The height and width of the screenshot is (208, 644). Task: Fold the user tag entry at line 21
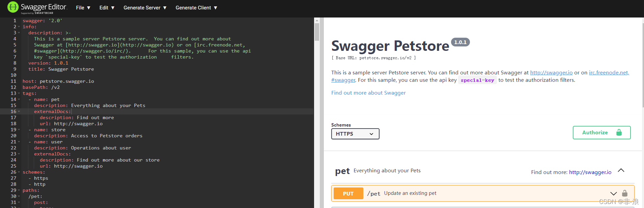19,142
